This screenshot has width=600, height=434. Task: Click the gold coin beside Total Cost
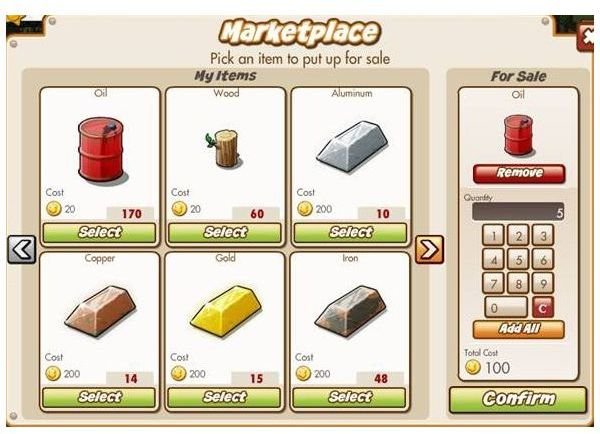click(473, 367)
